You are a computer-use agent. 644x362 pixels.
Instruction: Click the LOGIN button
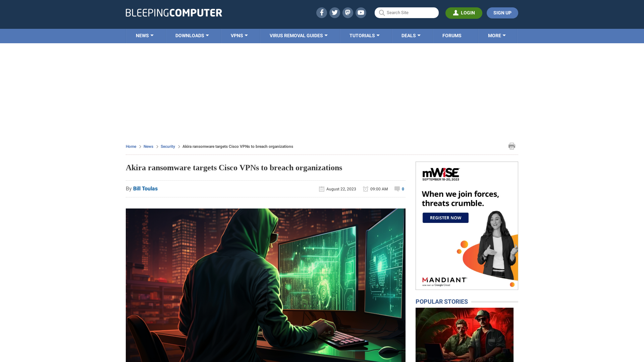[x=464, y=13]
